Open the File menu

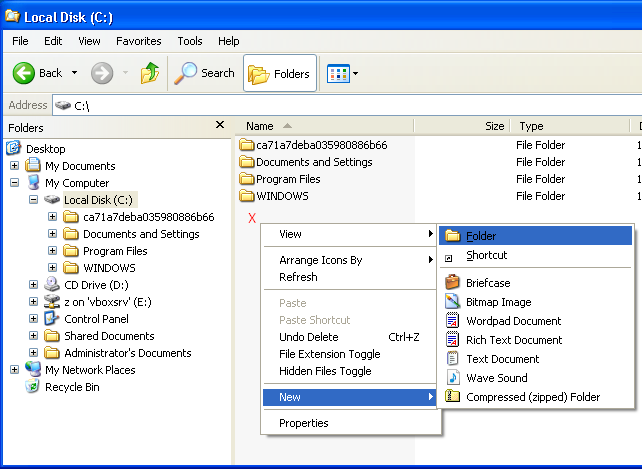click(x=20, y=41)
